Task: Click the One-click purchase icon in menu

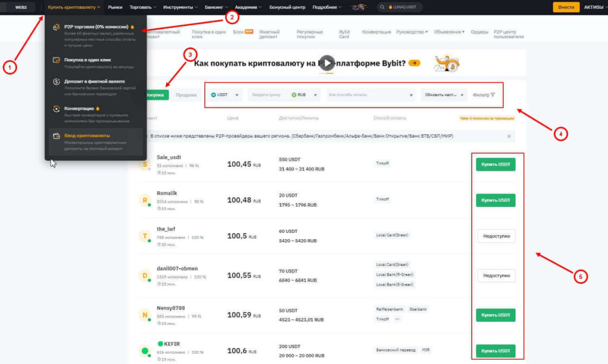Action: click(55, 60)
